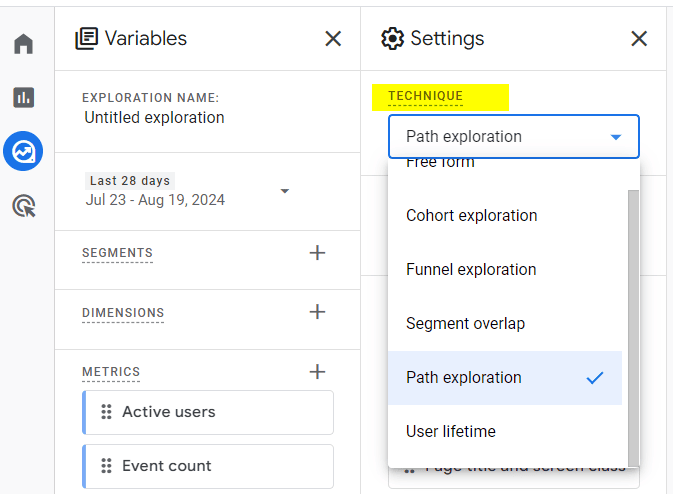Click drag handle on Event count metric

click(x=106, y=466)
